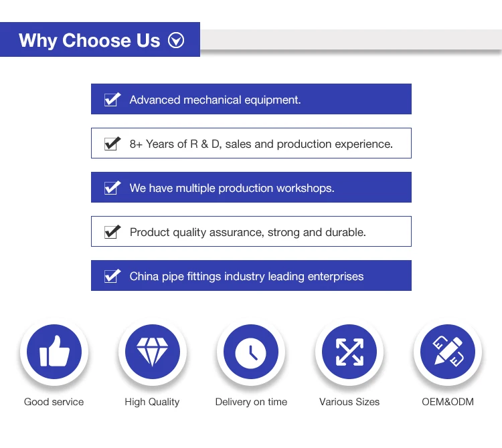Toggle the multiple production workshops checkbox
The image size is (502, 448).
(112, 188)
